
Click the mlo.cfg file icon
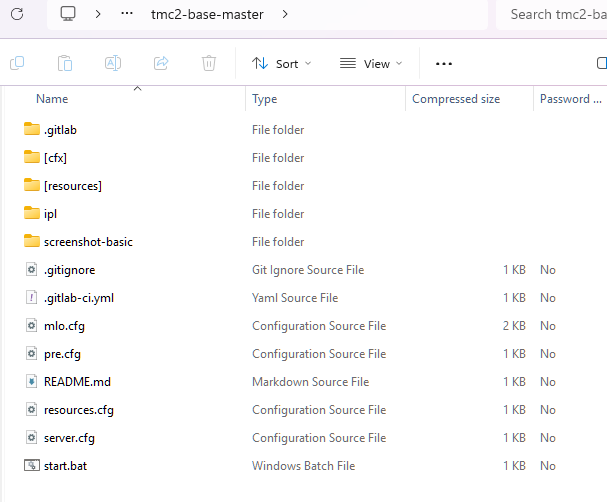(31, 325)
